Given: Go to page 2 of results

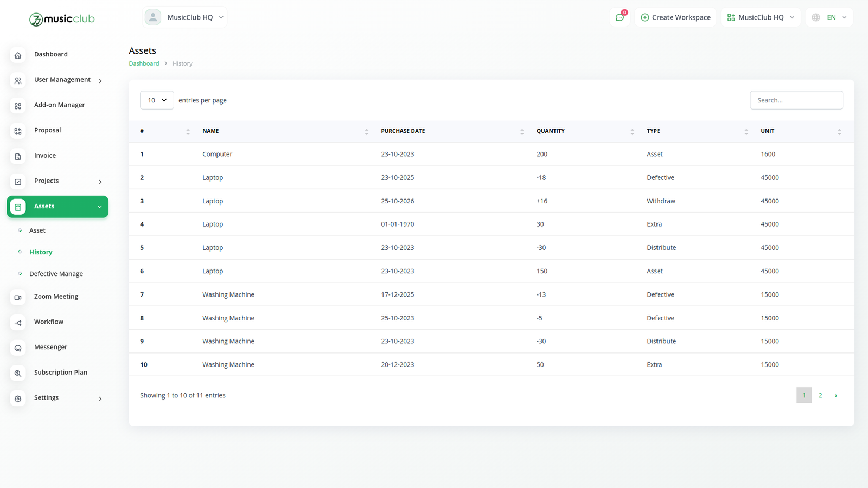Looking at the screenshot, I should (x=820, y=395).
